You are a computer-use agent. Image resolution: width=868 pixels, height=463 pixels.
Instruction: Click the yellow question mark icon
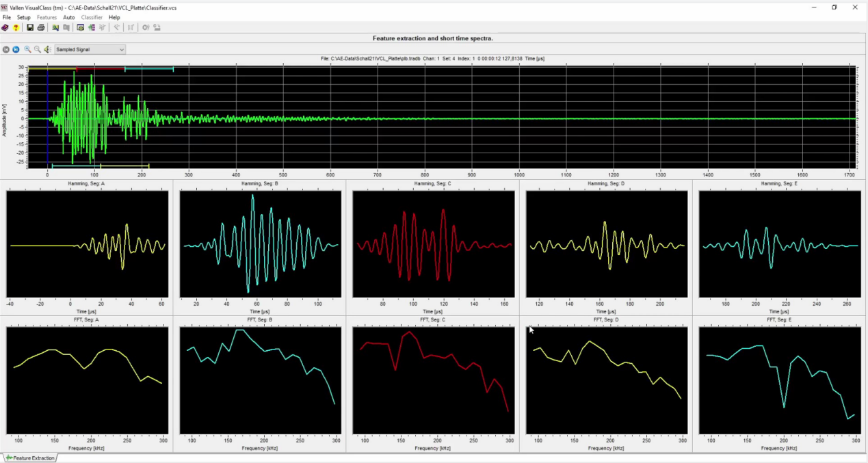click(x=16, y=27)
